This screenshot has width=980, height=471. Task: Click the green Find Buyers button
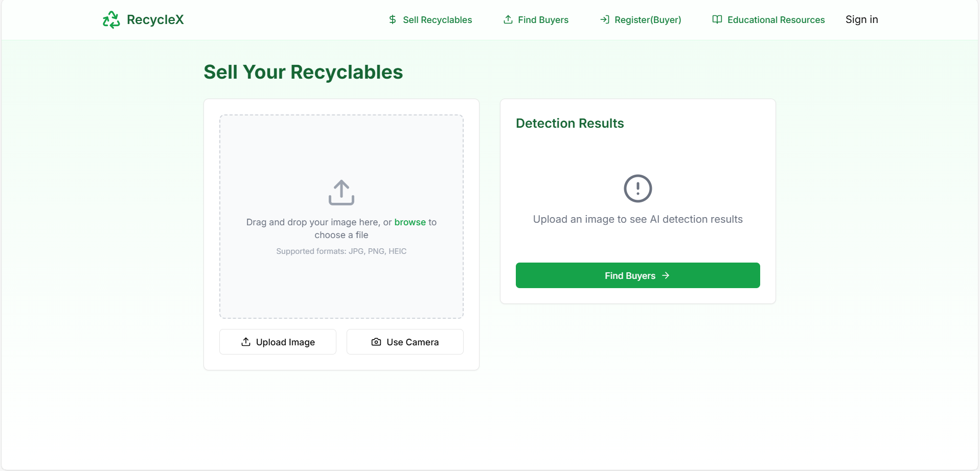pyautogui.click(x=637, y=275)
